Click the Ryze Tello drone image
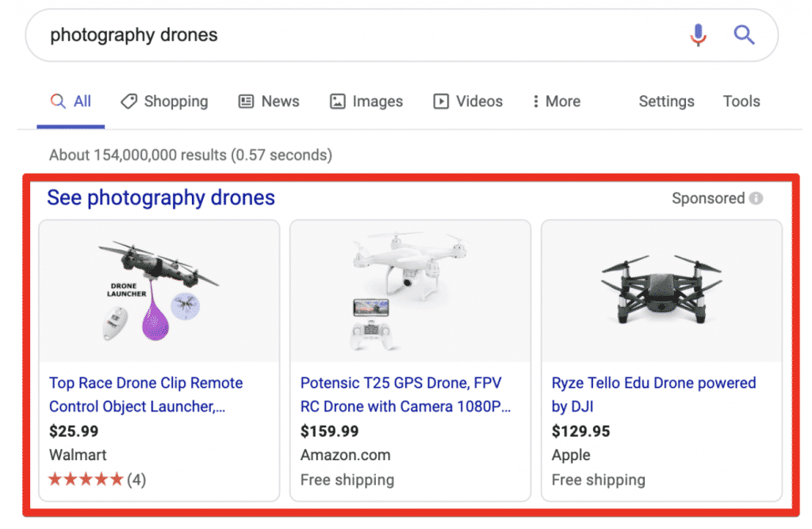Screen dimensions: 812x529 coord(661,290)
